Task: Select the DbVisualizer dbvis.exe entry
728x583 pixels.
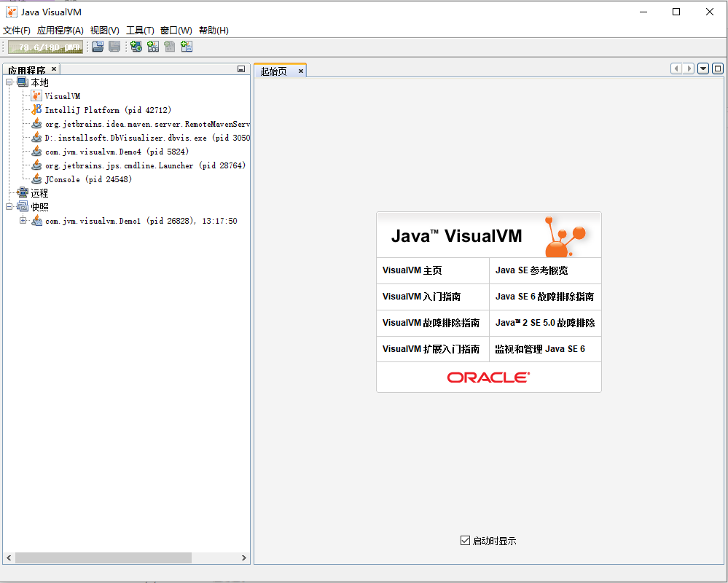Action: pyautogui.click(x=147, y=138)
